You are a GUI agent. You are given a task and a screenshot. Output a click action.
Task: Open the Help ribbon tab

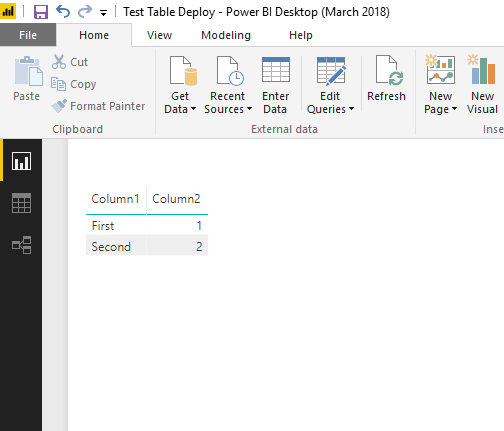301,35
